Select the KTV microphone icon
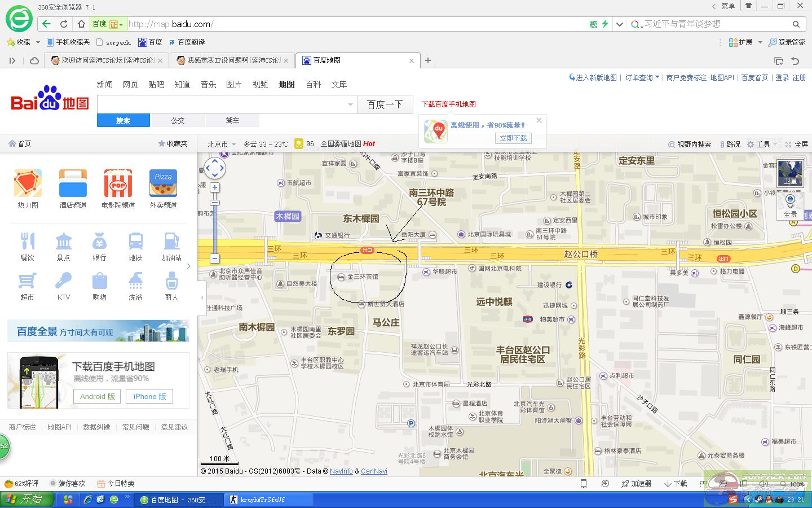This screenshot has height=508, width=812. pos(63,281)
